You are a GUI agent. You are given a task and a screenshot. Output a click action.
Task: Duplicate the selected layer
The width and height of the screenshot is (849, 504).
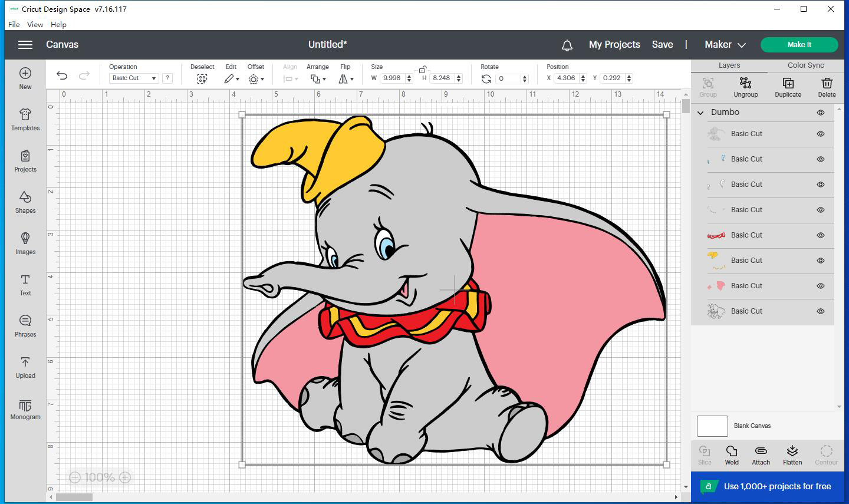pos(788,87)
